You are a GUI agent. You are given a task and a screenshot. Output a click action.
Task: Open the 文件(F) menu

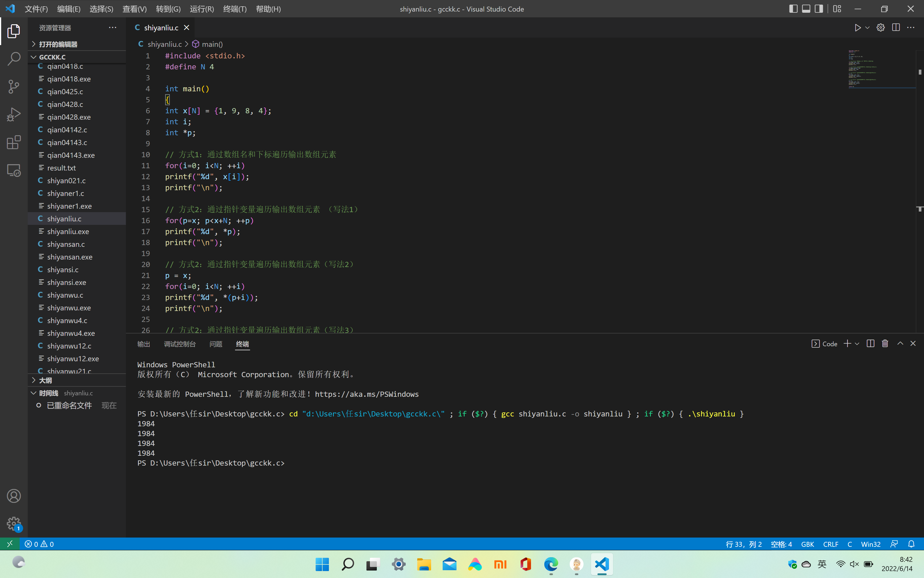point(36,9)
